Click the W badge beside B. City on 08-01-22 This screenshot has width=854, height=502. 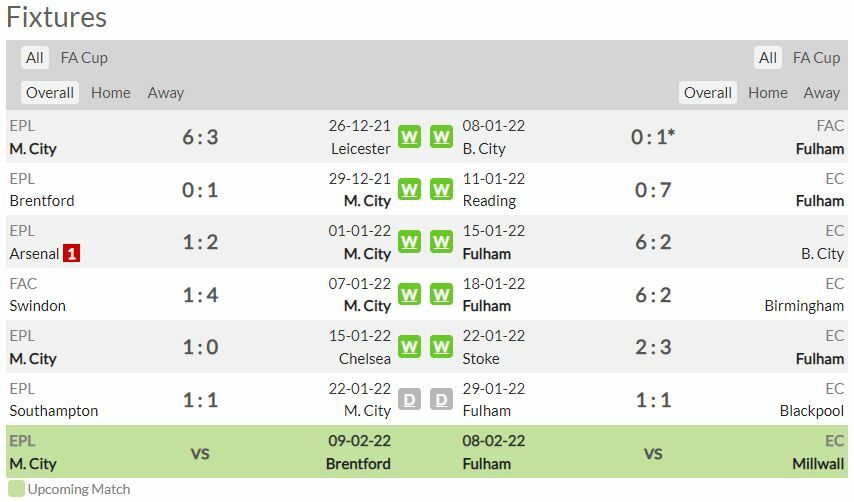[441, 137]
